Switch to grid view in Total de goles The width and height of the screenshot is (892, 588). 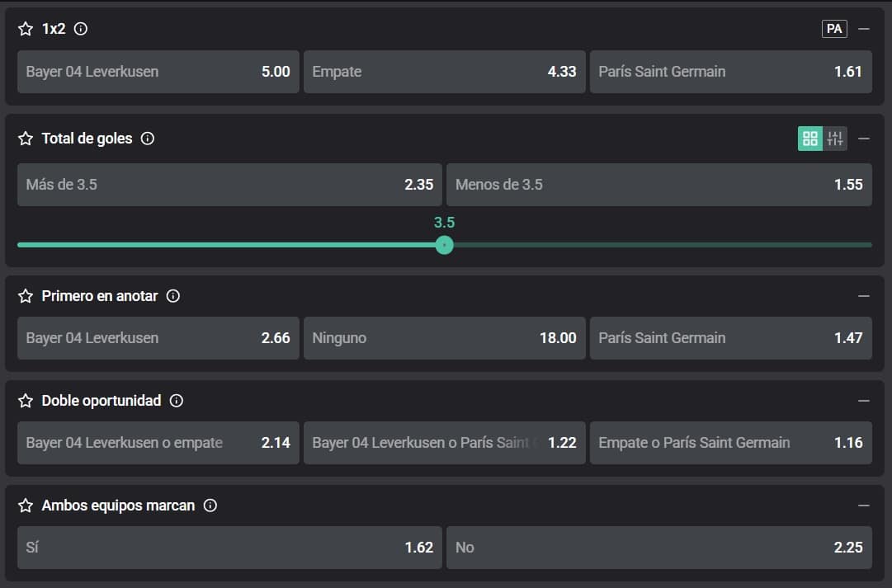pos(809,139)
